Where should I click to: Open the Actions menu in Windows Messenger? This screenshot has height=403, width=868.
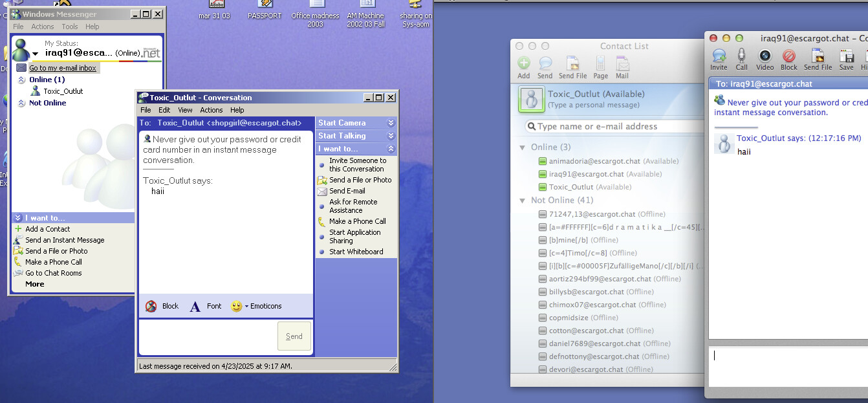43,27
